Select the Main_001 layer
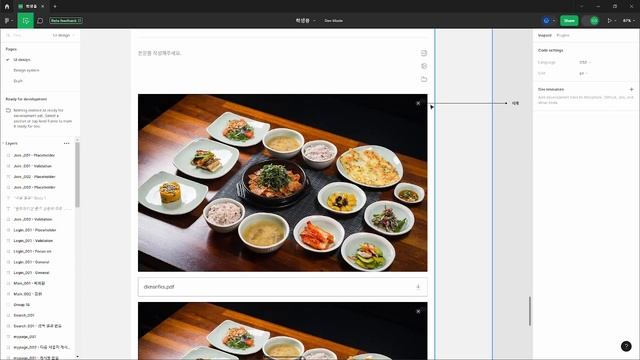This screenshot has width=640, height=360. (29, 283)
